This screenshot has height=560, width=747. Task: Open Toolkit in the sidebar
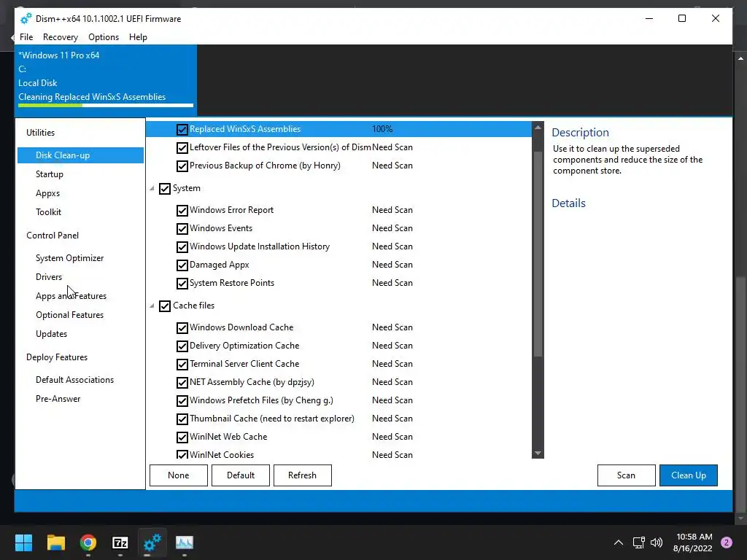[49, 212]
